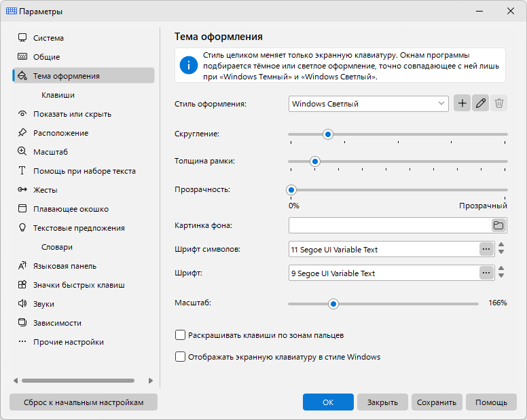Screen dimensions: 527x420
Task: Close the Параметры window with X
Action: click(x=511, y=11)
